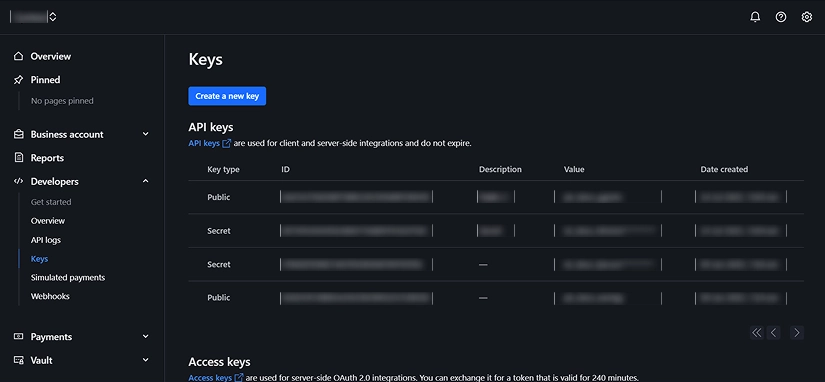Expand the Business account chevron

pos(146,134)
